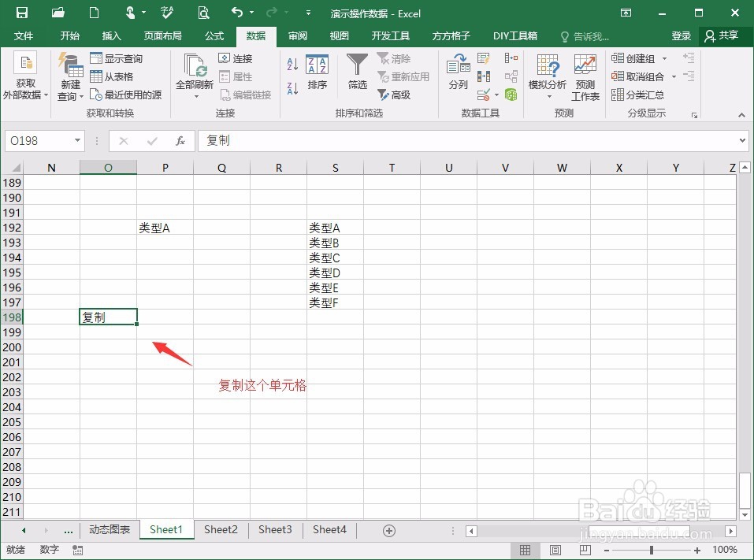Screen dimensions: 754x560
Task: Click Ungroup (取消组合)
Action: (637, 76)
